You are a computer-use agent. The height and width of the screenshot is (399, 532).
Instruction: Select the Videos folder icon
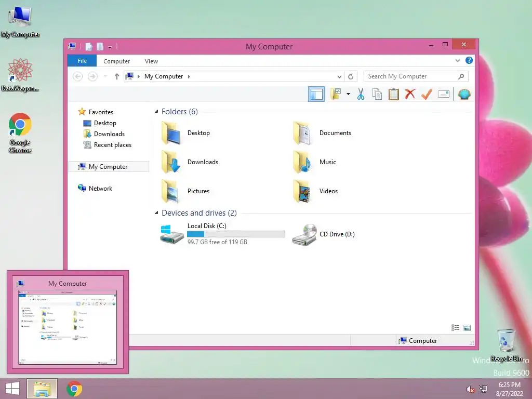click(x=302, y=191)
